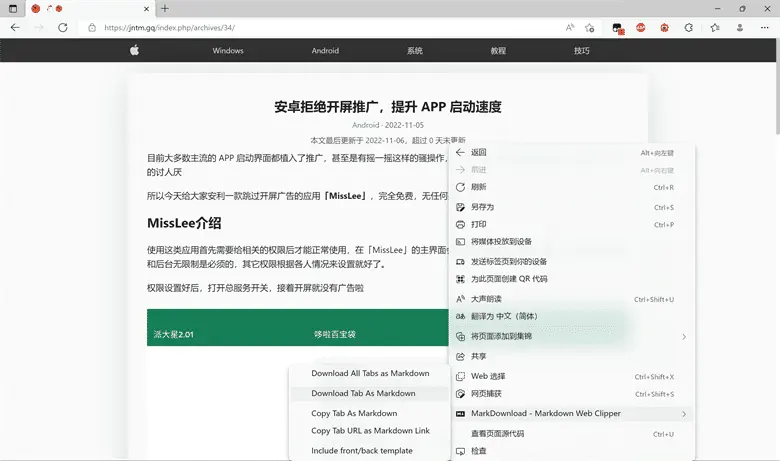Click the browser back arrow button
The image size is (780, 461).
[15, 28]
